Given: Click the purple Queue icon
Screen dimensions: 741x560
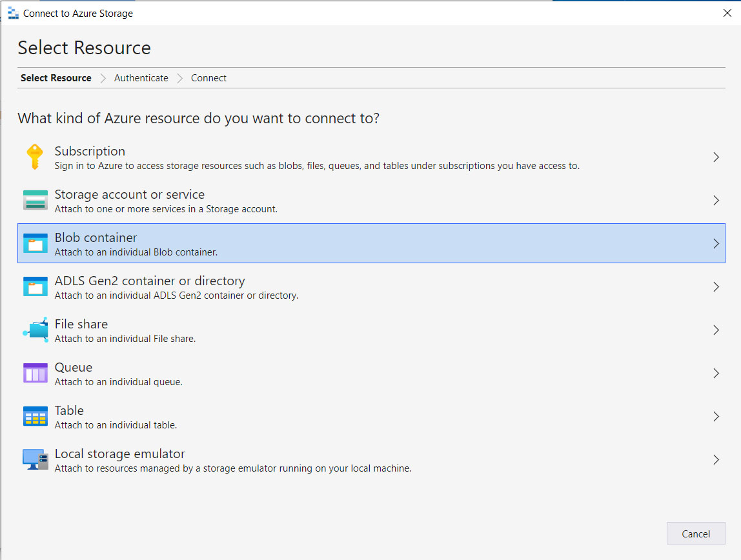Looking at the screenshot, I should point(36,373).
